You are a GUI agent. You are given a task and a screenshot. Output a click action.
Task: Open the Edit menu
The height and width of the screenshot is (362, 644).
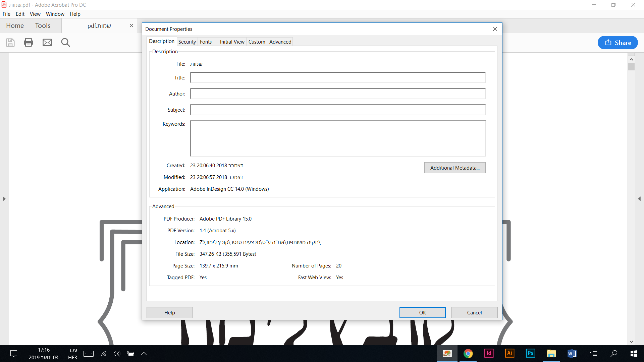click(20, 14)
